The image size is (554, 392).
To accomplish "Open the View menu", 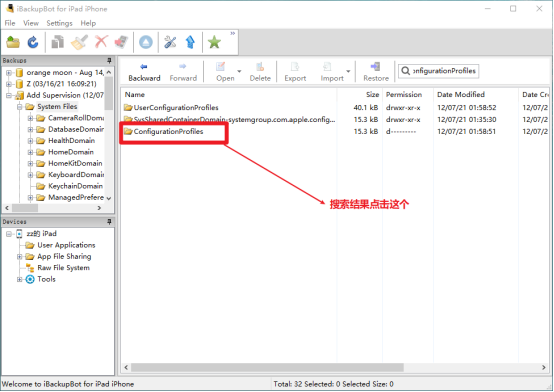I will pos(31,23).
